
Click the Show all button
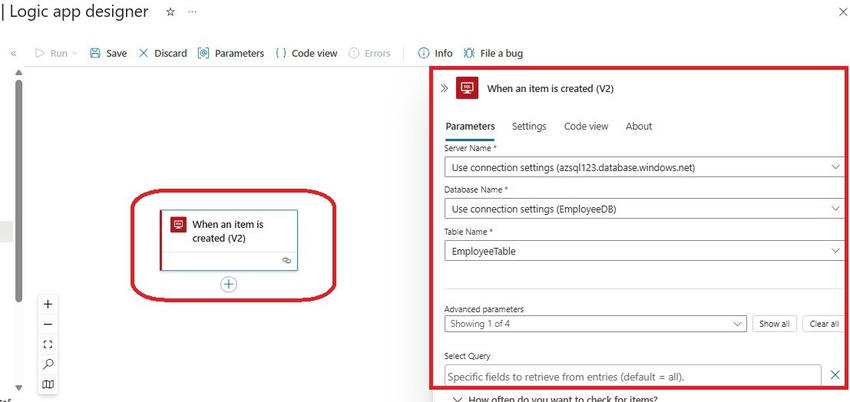[774, 324]
